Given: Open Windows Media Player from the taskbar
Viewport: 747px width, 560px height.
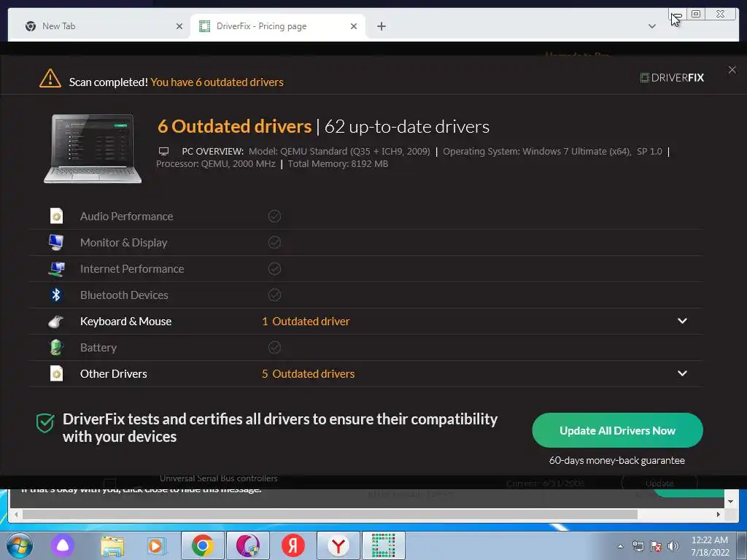Looking at the screenshot, I should pyautogui.click(x=156, y=545).
